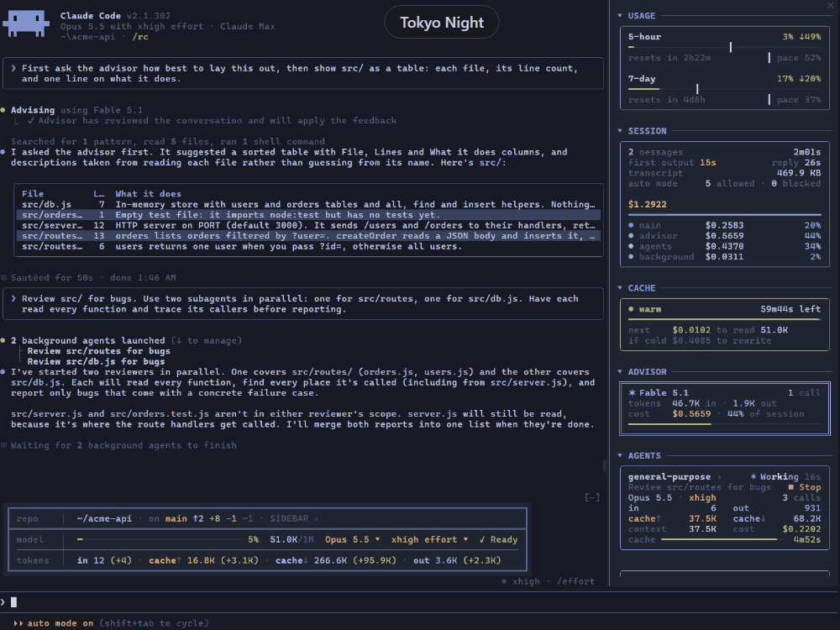Click the advisor cost share bar
The image size is (840, 630).
click(724, 424)
